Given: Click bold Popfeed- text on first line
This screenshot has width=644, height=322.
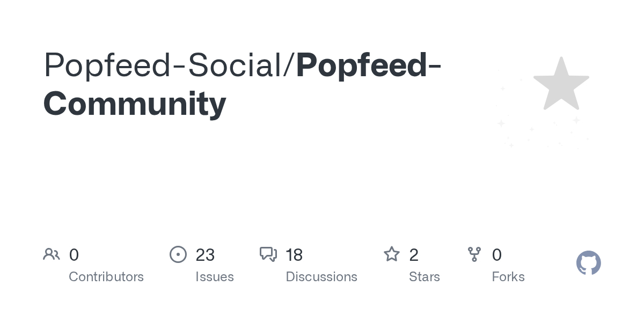Looking at the screenshot, I should point(368,64).
